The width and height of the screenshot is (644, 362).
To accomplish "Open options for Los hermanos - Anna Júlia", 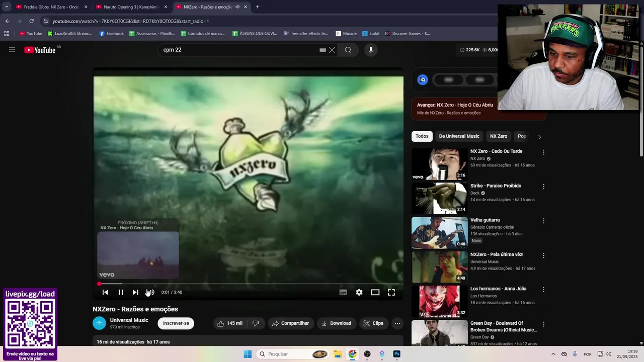I will pyautogui.click(x=543, y=290).
